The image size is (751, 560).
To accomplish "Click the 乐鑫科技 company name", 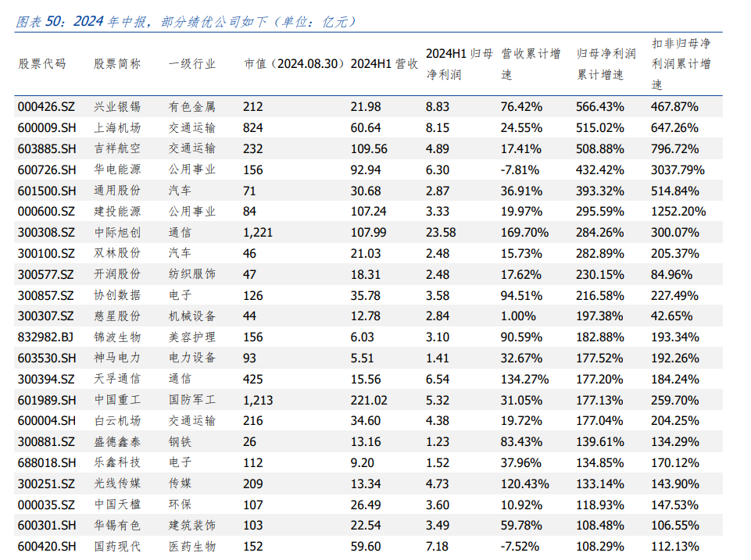I will pos(117,463).
